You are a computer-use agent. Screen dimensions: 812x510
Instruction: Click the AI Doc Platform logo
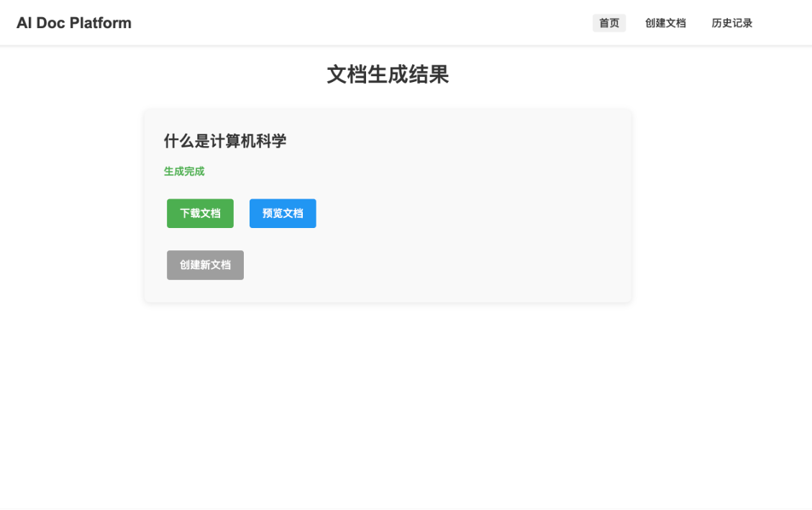pyautogui.click(x=73, y=23)
